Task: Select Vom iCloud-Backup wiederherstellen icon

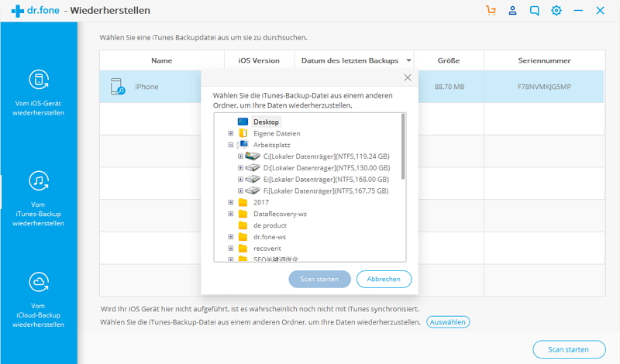Action: coord(38,282)
